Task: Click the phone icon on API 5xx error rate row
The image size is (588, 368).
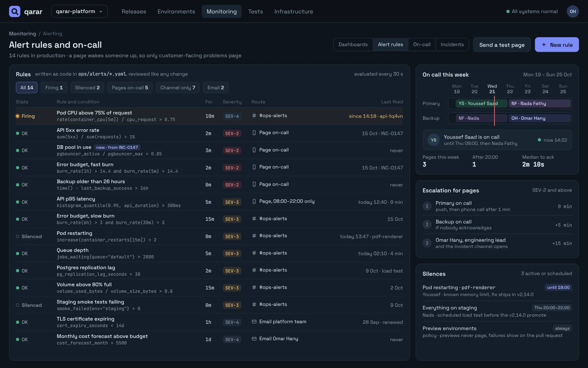Action: (254, 133)
